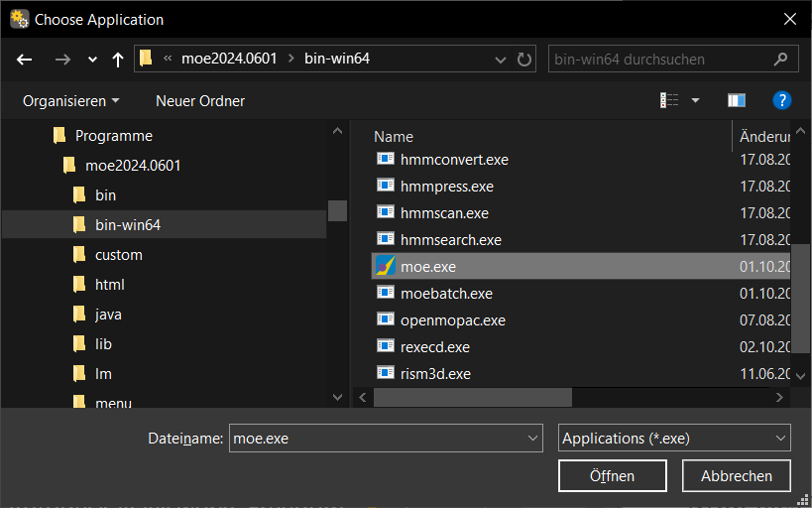The width and height of the screenshot is (812, 508).
Task: Click the view mode icon
Action: (x=670, y=100)
